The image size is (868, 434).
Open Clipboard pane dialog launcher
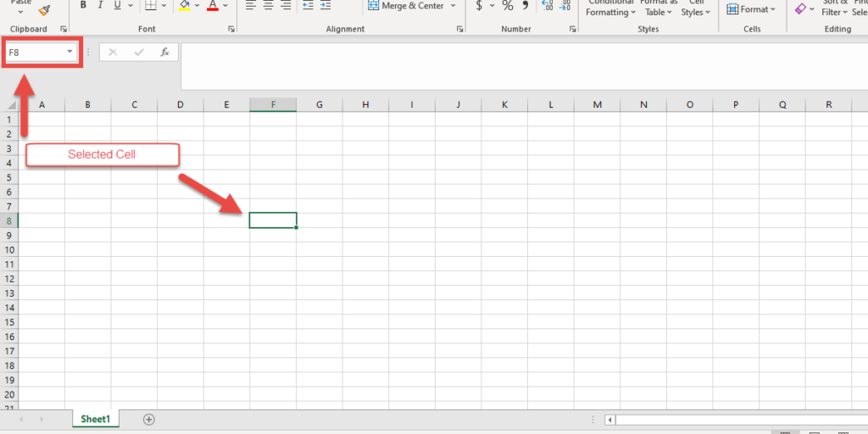[x=63, y=29]
